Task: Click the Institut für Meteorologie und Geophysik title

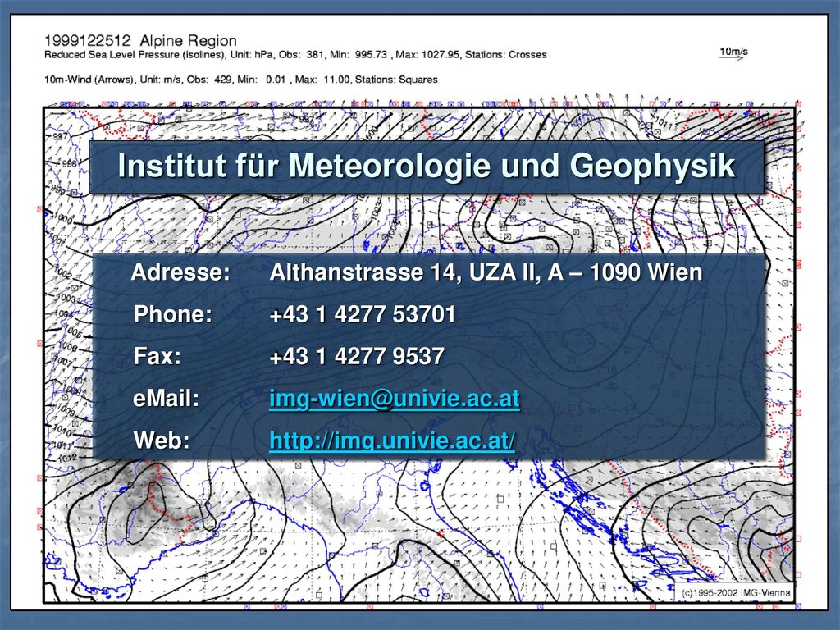Action: click(x=427, y=166)
